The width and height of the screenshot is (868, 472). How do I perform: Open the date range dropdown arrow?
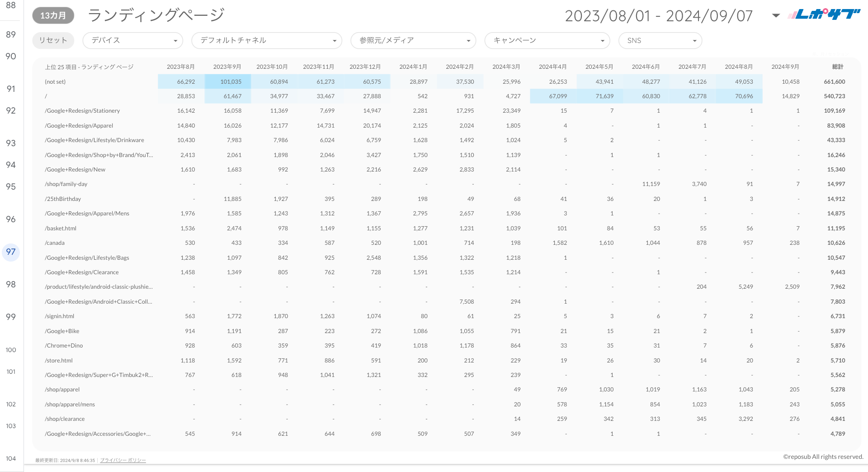[776, 16]
